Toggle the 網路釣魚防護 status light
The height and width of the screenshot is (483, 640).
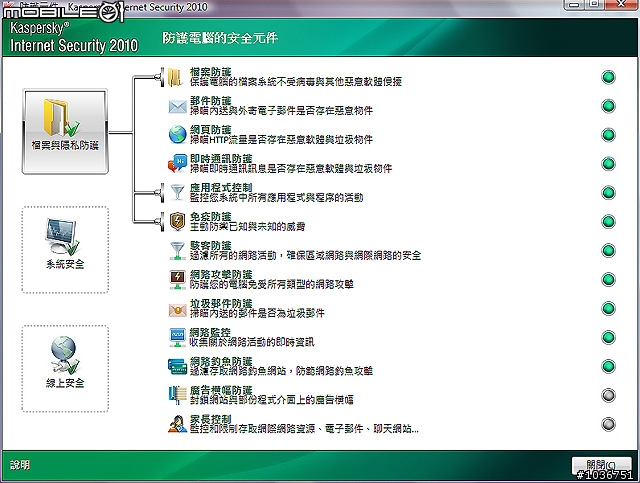coord(608,366)
